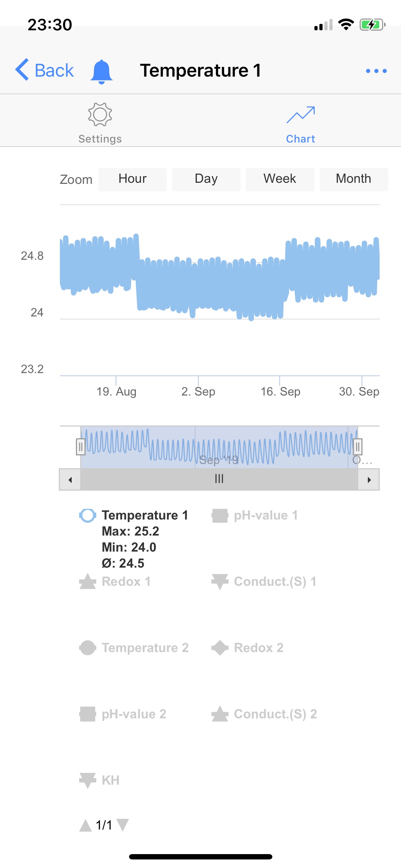401x868 pixels.
Task: Enable Temperature 2 circle legend marker
Action: (x=88, y=648)
